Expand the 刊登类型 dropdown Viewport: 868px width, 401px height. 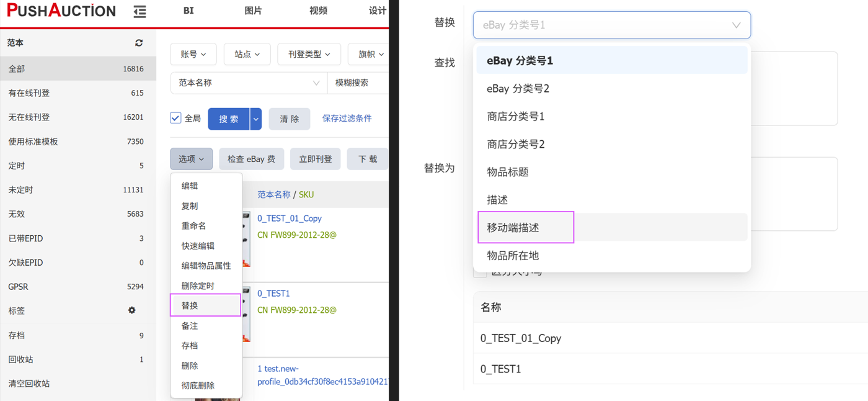(309, 55)
